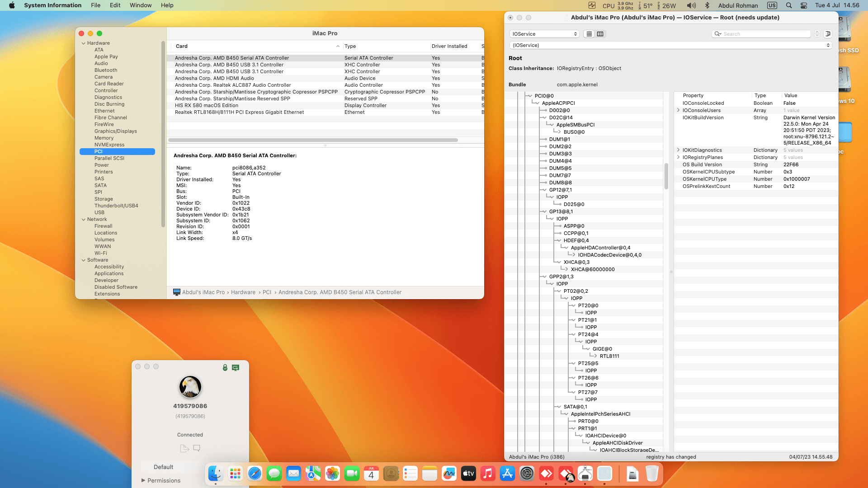Click the Bluetooth icon in the menu bar
The height and width of the screenshot is (488, 868).
click(x=707, y=5)
